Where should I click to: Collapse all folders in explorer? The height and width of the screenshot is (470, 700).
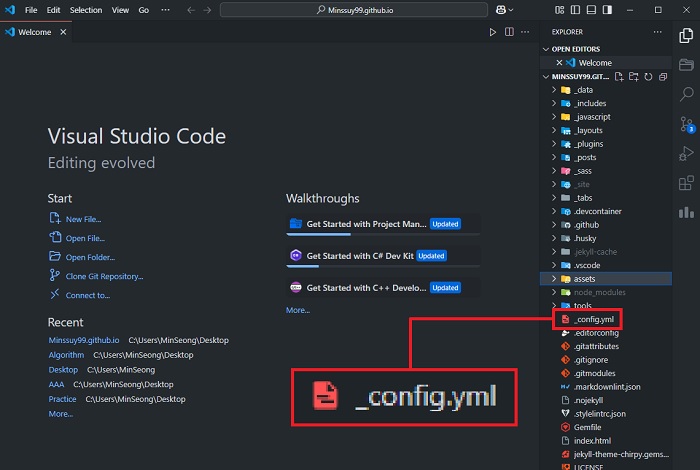662,77
